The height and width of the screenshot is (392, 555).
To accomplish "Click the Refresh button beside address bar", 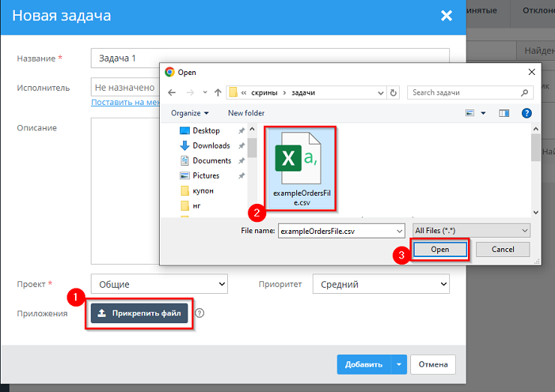I will coord(394,93).
